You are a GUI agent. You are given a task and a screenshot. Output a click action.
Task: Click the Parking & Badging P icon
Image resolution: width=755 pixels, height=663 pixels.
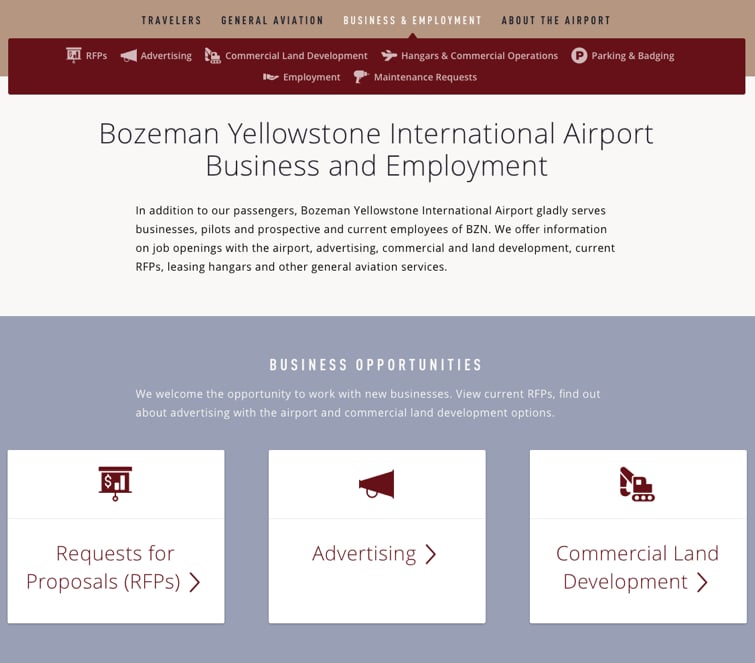579,56
